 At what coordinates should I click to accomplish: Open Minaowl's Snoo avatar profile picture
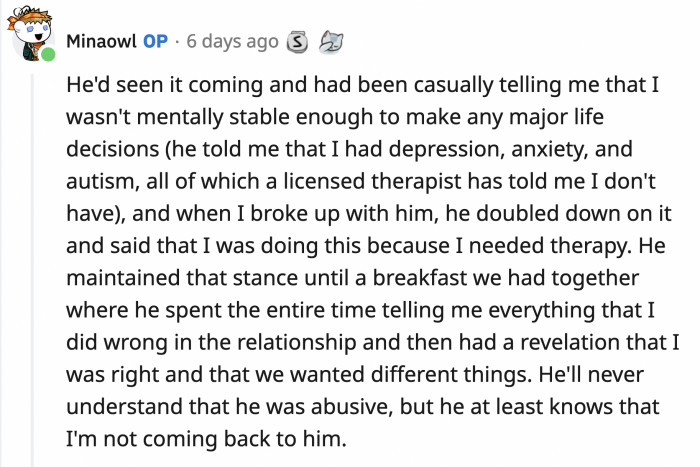tap(30, 34)
